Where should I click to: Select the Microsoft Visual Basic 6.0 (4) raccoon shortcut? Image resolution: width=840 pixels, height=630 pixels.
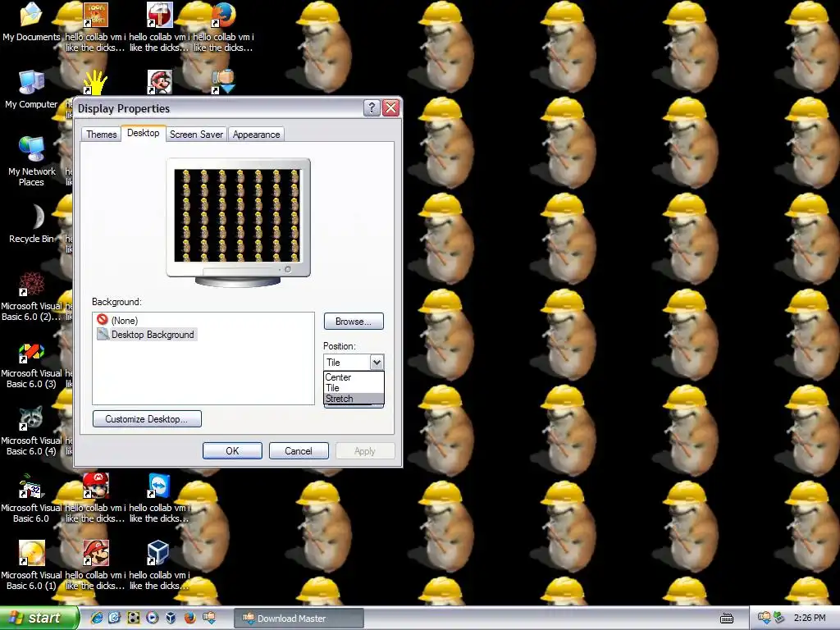(x=32, y=418)
